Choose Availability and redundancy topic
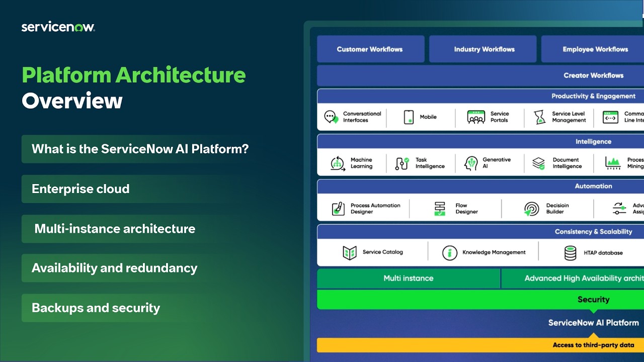The image size is (644, 362). 139,268
